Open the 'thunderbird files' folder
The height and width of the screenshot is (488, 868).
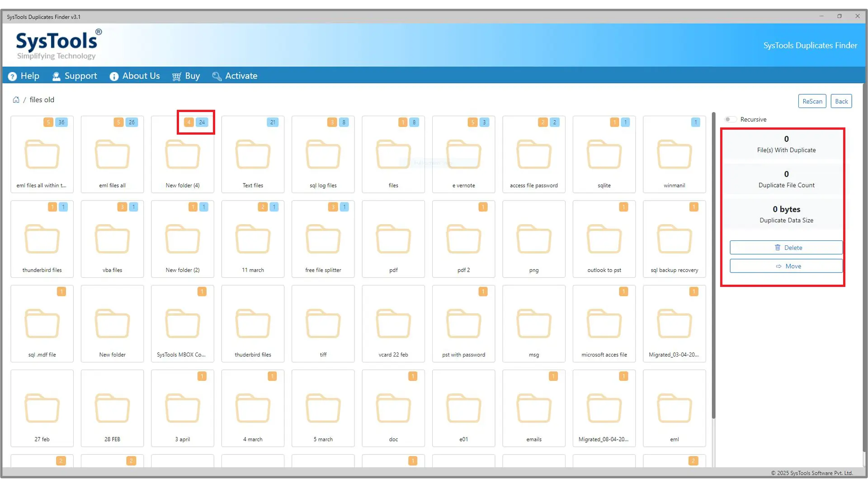pos(42,239)
